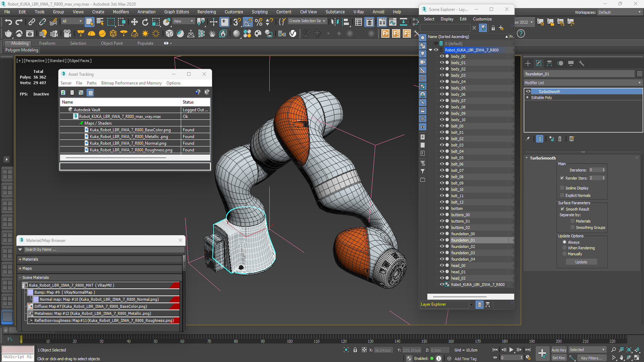Click the Search by Name field
This screenshot has width=644, height=362.
[104, 249]
